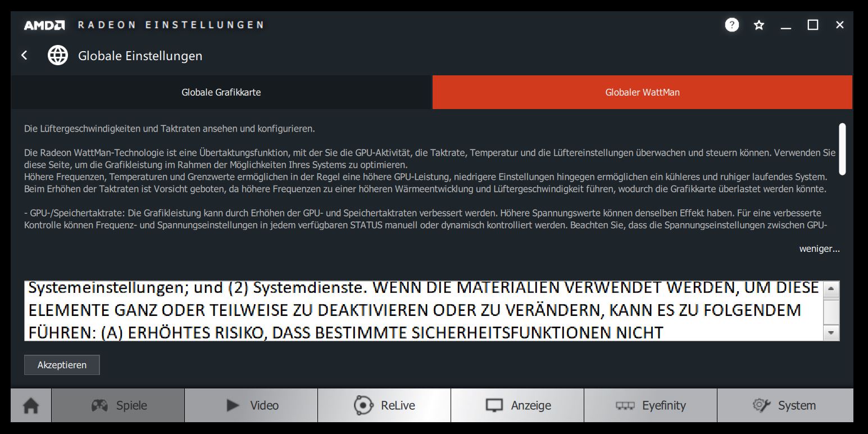Viewport: 868px width, 434px height.
Task: Click license text scroll up arrow
Action: pos(831,289)
